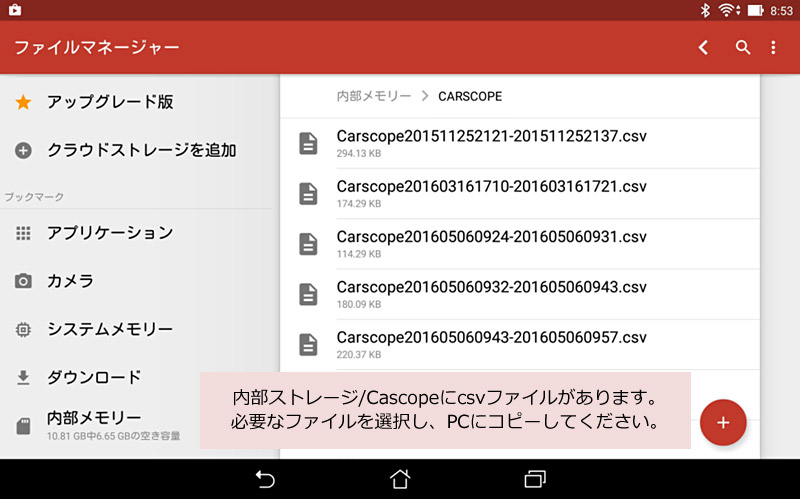800x499 pixels.
Task: Open カメラ bookmark
Action: [70, 281]
